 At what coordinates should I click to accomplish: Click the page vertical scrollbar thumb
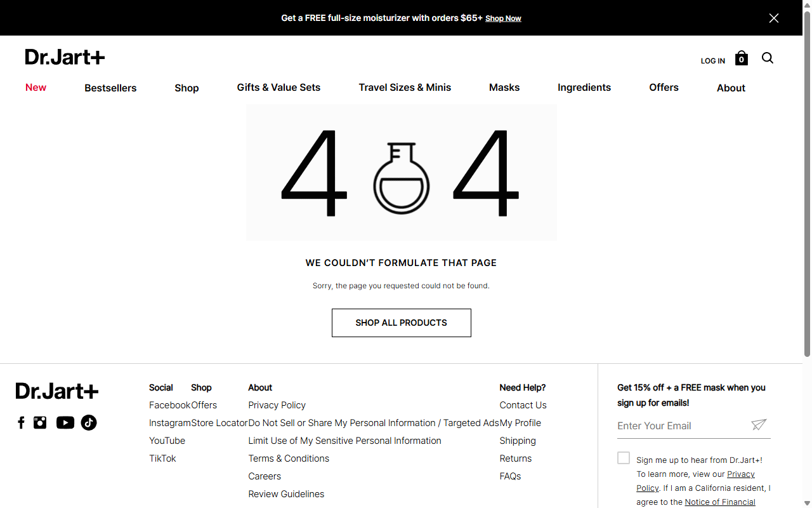pyautogui.click(x=807, y=184)
